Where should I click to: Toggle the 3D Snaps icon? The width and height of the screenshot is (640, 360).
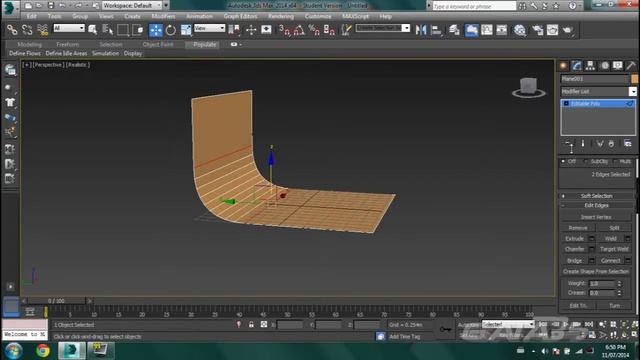[284, 30]
